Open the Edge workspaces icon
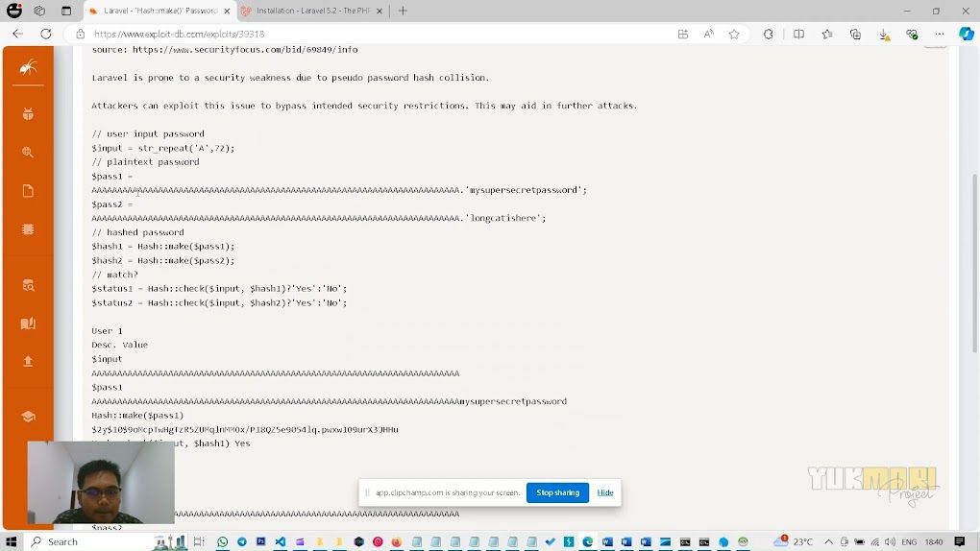 point(40,11)
